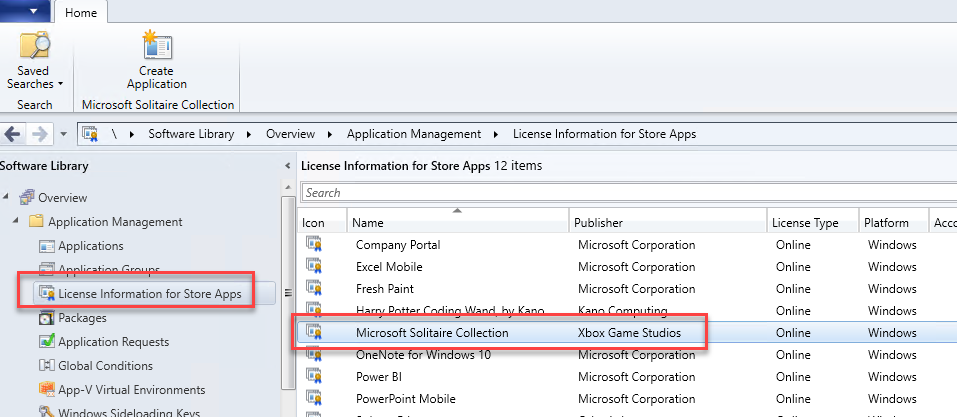Click the Application Requests checkmark icon

(x=47, y=342)
